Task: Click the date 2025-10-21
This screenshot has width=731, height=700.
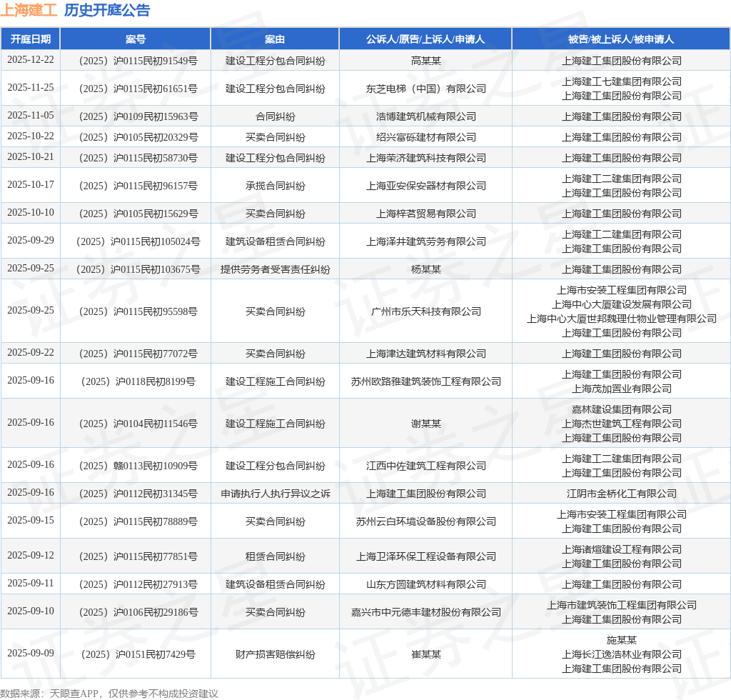Action: coord(31,157)
